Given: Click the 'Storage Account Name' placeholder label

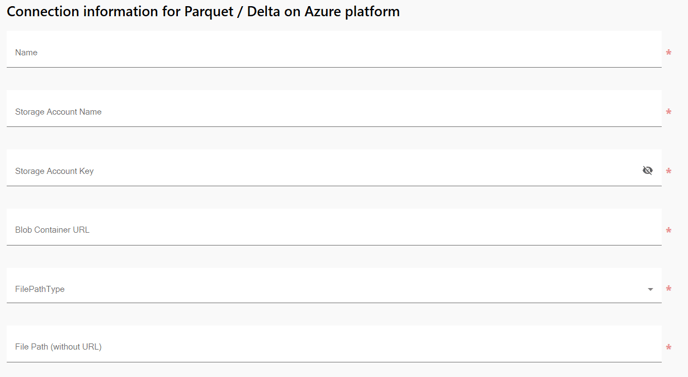Looking at the screenshot, I should (58, 112).
